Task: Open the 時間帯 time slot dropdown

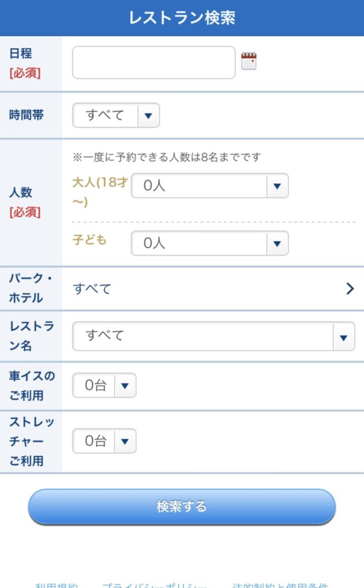Action: pyautogui.click(x=115, y=115)
